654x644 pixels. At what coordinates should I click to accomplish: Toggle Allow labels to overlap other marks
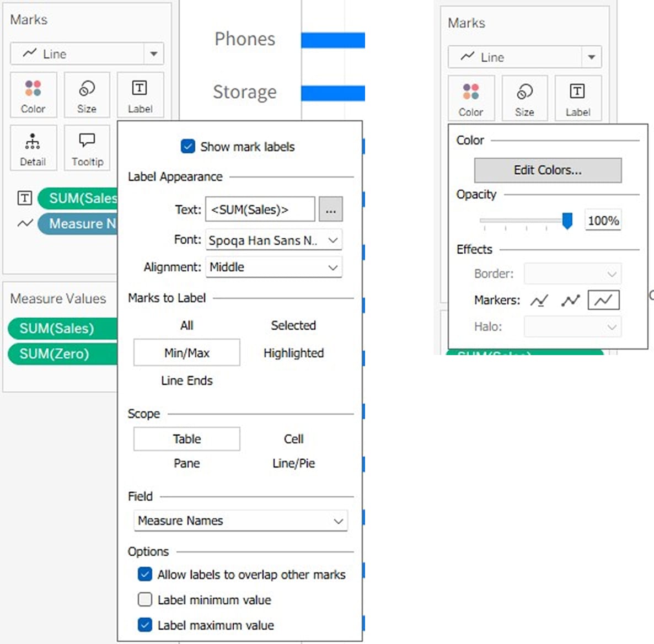(x=145, y=575)
